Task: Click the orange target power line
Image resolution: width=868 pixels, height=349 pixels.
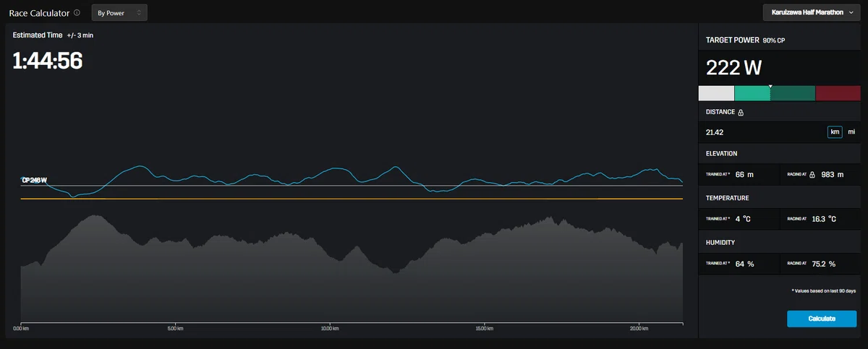Action: coord(352,199)
